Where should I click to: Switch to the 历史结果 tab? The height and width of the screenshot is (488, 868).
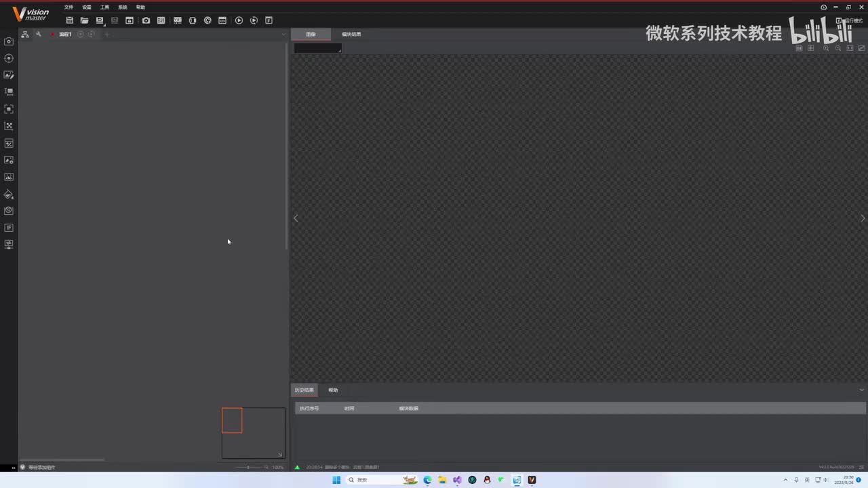304,390
